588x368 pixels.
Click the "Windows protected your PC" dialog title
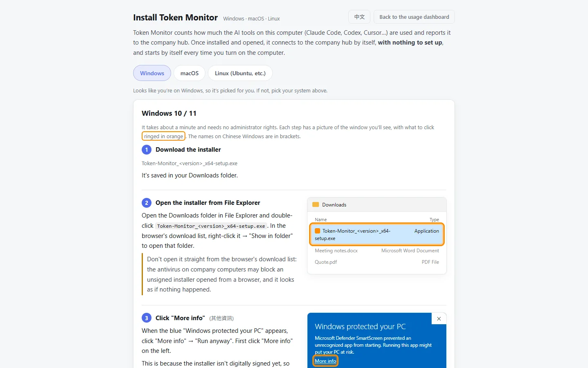(x=360, y=327)
